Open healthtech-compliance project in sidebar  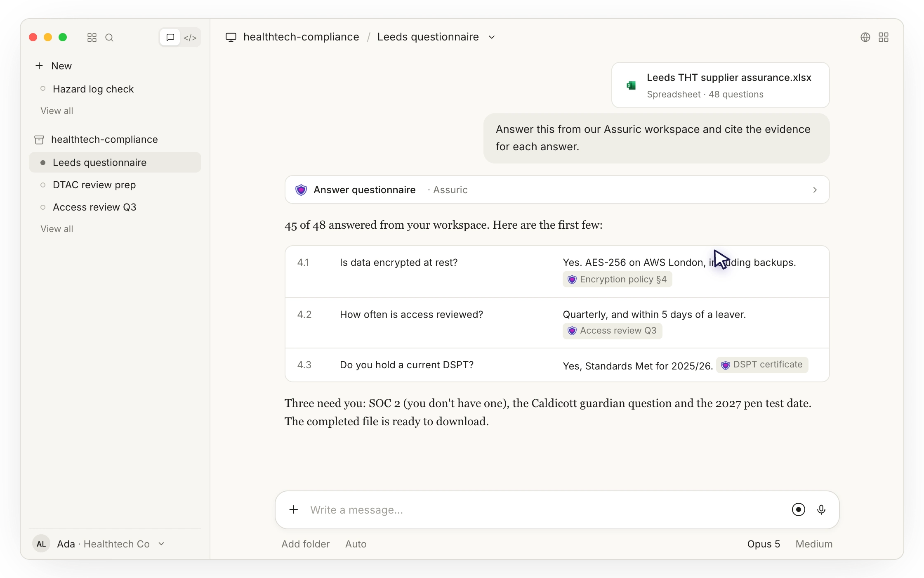[104, 140]
